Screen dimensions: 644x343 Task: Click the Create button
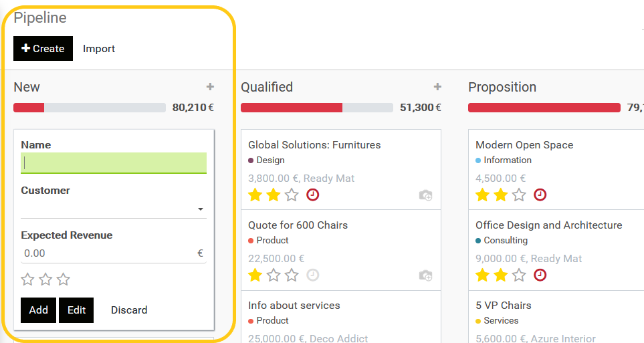43,48
